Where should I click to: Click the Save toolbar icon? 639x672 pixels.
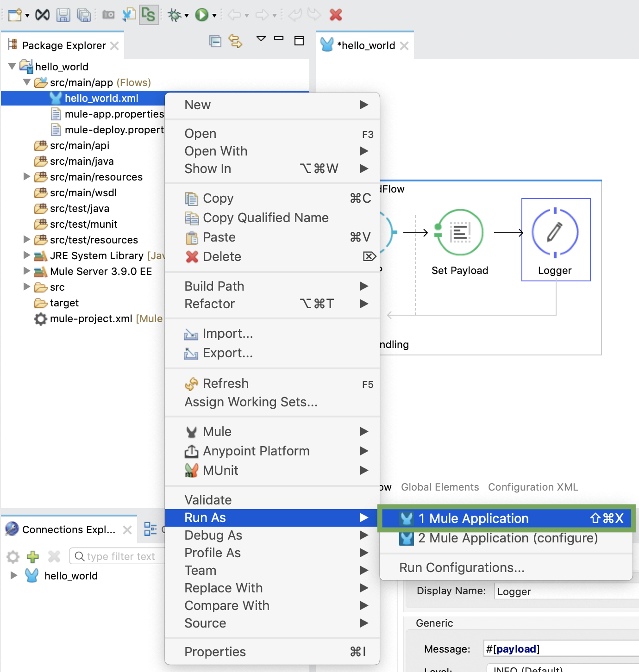point(63,15)
